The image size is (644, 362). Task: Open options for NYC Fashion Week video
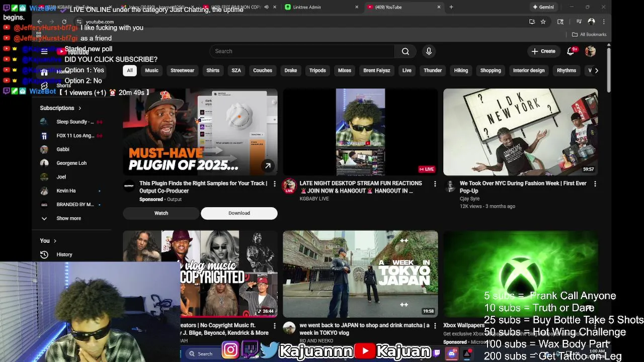click(595, 184)
